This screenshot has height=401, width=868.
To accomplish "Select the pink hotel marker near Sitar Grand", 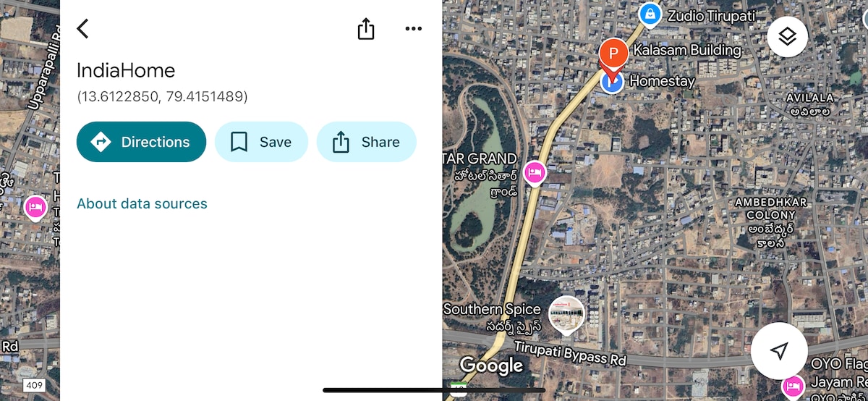I will point(535,174).
